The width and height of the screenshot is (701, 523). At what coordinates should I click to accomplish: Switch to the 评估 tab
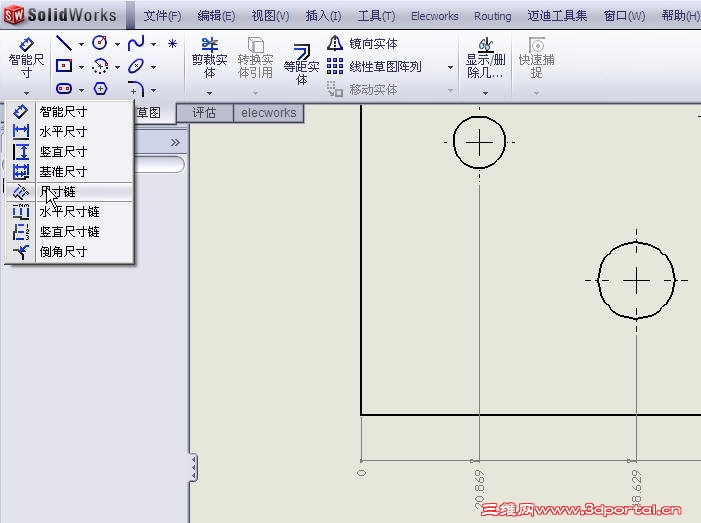[x=205, y=113]
